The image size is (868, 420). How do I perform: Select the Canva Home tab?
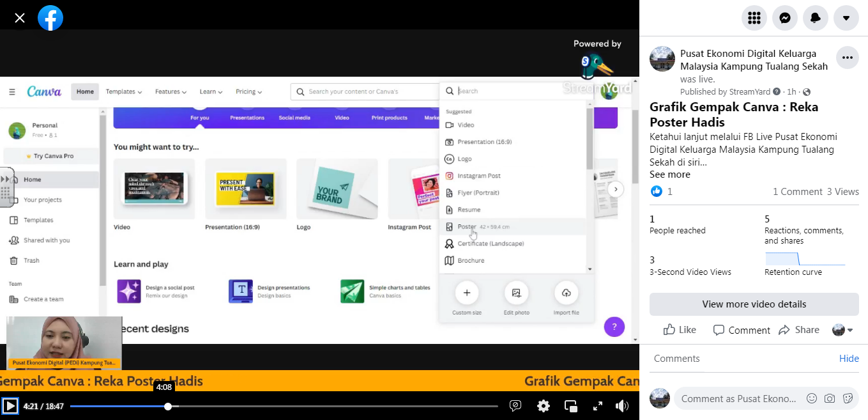85,91
